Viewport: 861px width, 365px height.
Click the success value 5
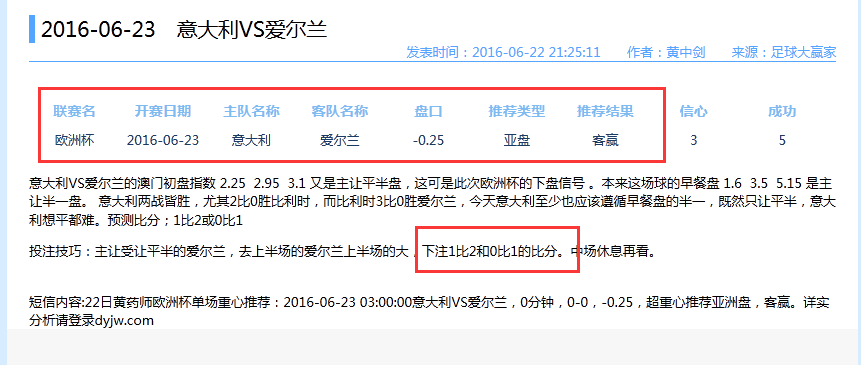pyautogui.click(x=782, y=141)
